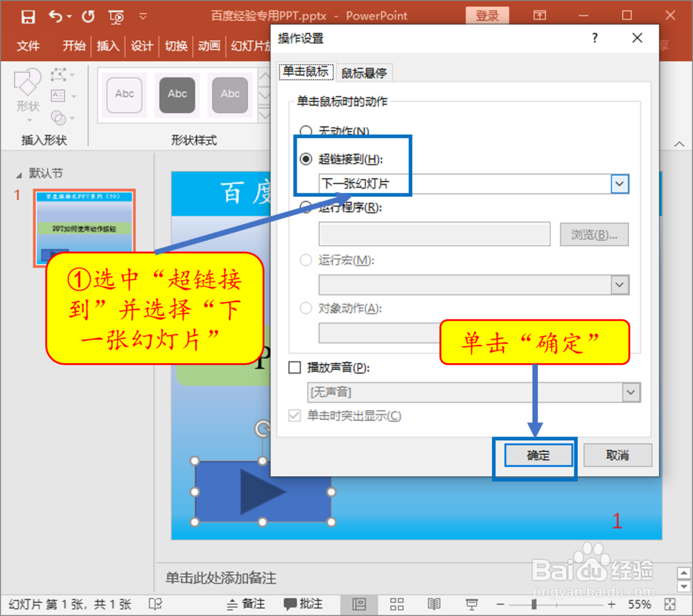Select the 超链接到 radio option

(306, 159)
